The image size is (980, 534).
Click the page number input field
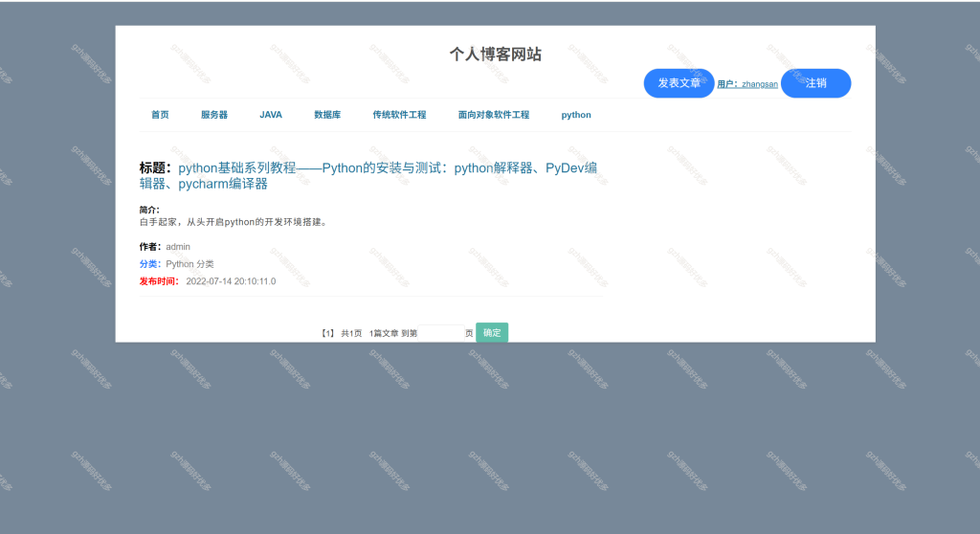[440, 333]
